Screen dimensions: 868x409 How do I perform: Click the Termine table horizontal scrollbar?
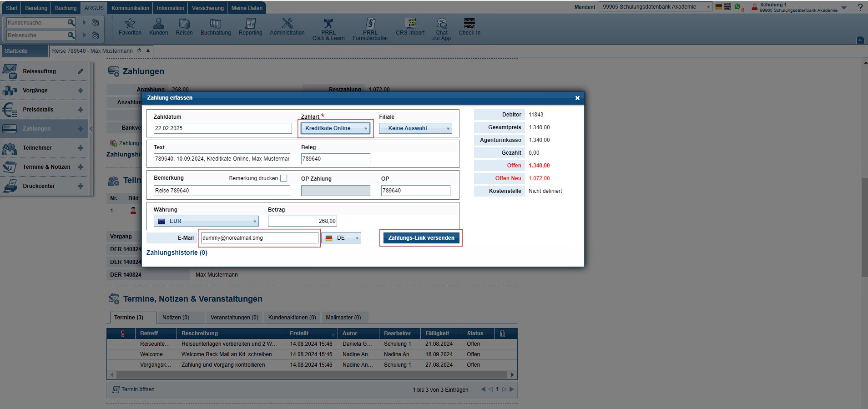(x=312, y=375)
